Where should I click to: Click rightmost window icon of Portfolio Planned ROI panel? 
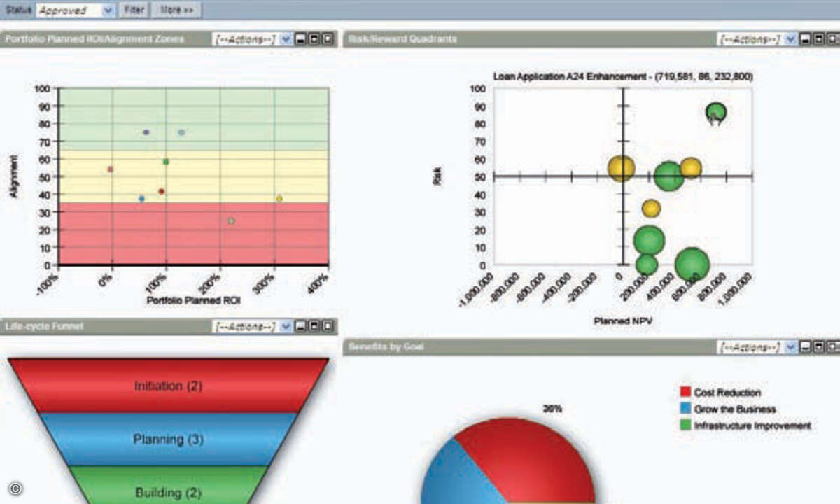click(328, 39)
